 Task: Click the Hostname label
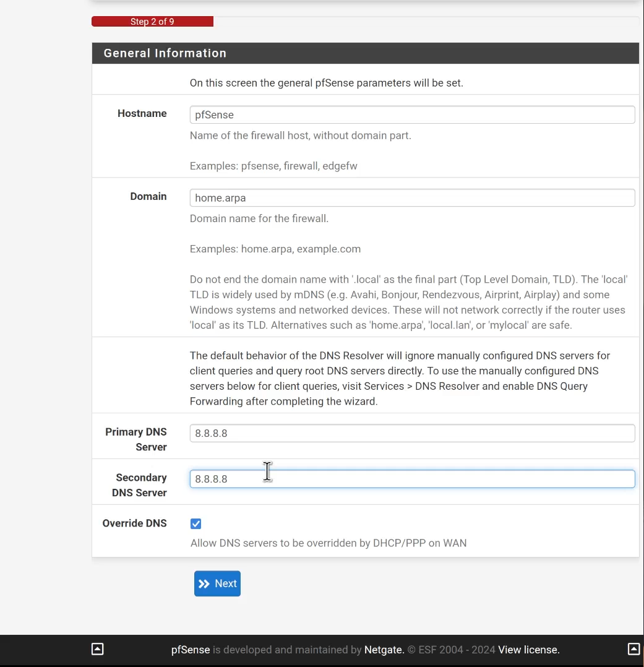tap(142, 114)
